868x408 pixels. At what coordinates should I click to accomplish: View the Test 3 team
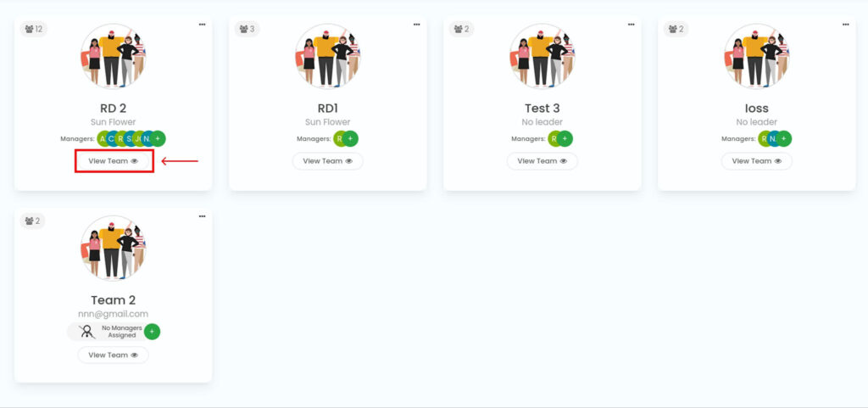coord(542,161)
